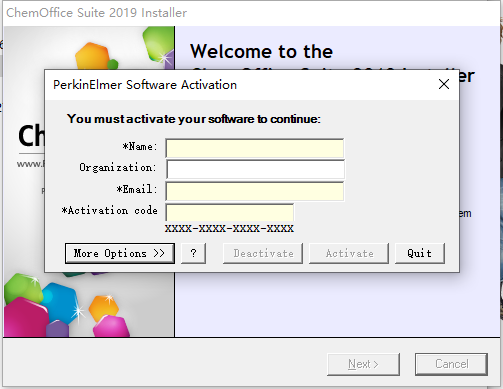This screenshot has height=389, width=503.
Task: Click the Deactivate button
Action: tap(263, 253)
